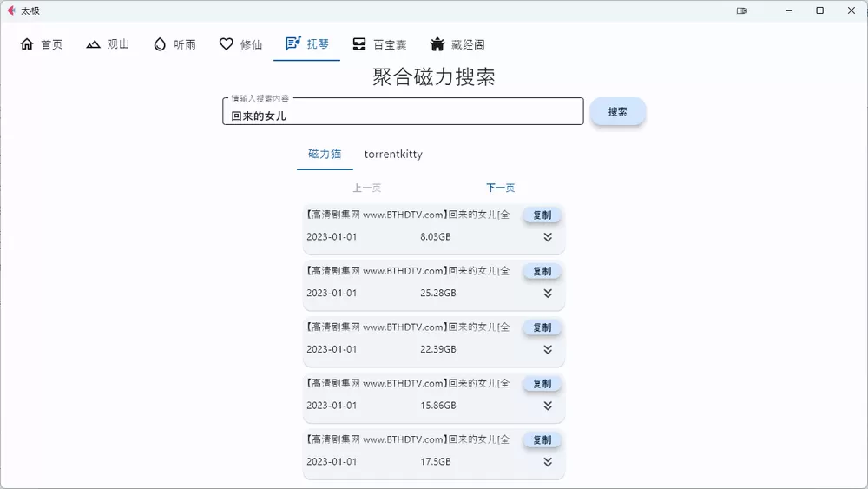868x489 pixels.
Task: Go to 下一页 of results
Action: (501, 188)
